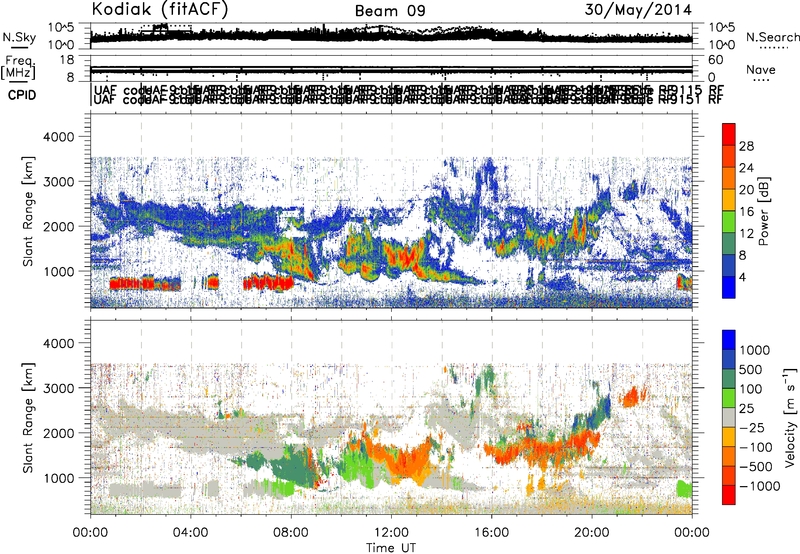This screenshot has width=800, height=554.
Task: Click the '08:00' time tick label
Action: pos(291,533)
